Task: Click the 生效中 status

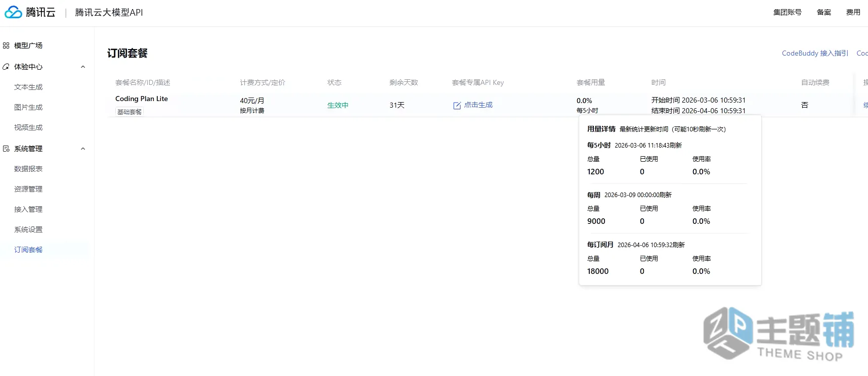Action: pos(338,105)
